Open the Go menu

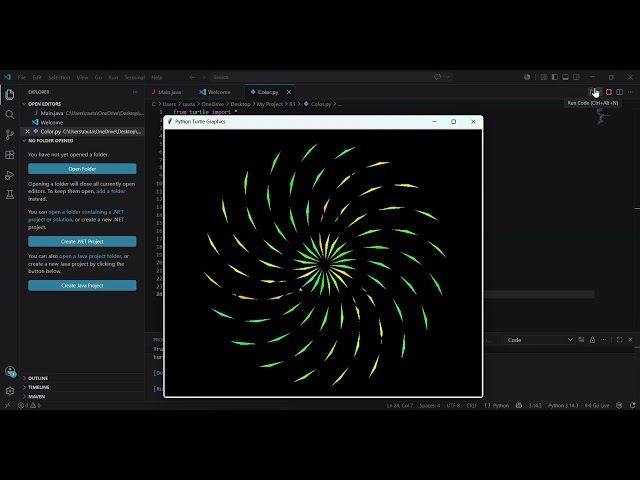pos(98,77)
